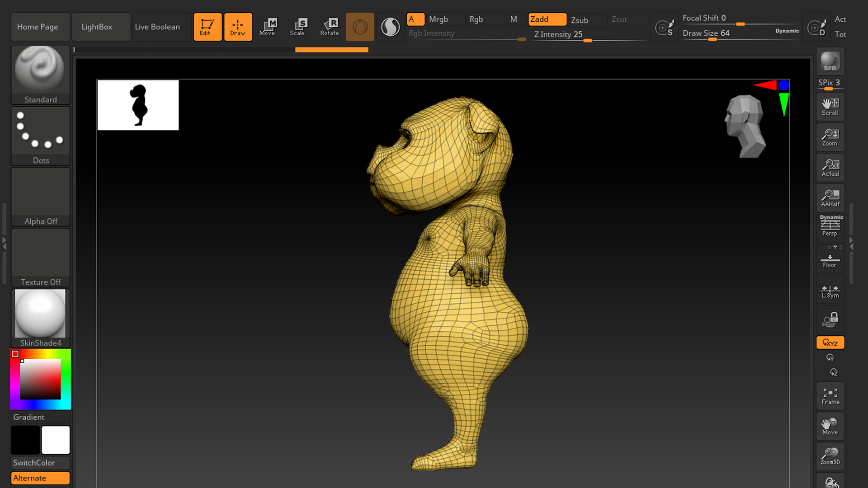868x488 pixels.
Task: Open the Texture Off selector
Action: (40, 258)
